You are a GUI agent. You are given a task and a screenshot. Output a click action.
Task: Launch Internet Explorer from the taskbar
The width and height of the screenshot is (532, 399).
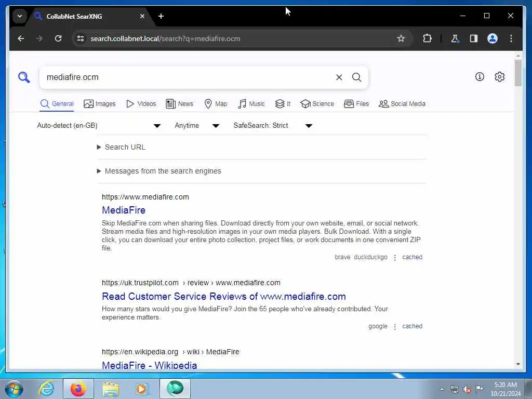point(46,389)
